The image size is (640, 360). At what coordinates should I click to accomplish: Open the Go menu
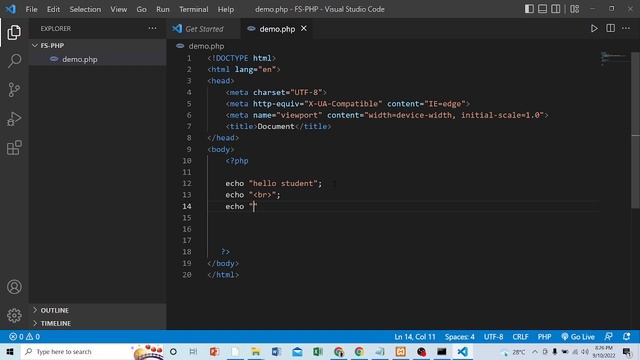(x=141, y=9)
